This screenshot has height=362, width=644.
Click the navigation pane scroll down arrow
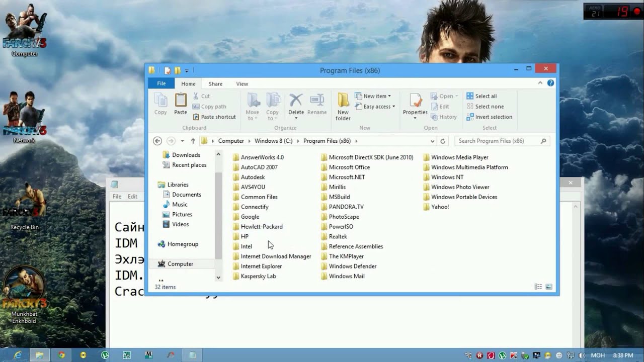(218, 277)
